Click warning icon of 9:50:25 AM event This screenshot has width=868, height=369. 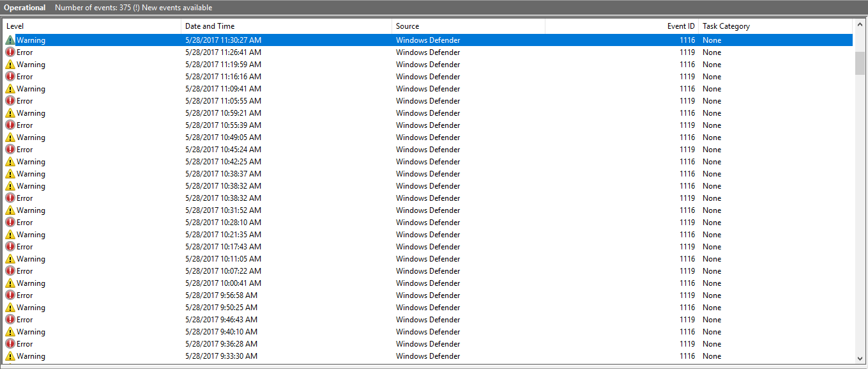point(10,308)
